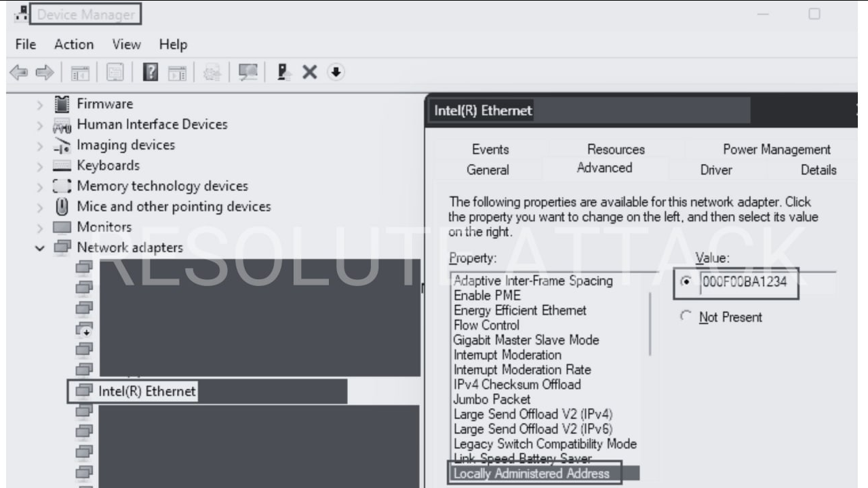Select the Enable PME property

click(x=487, y=296)
